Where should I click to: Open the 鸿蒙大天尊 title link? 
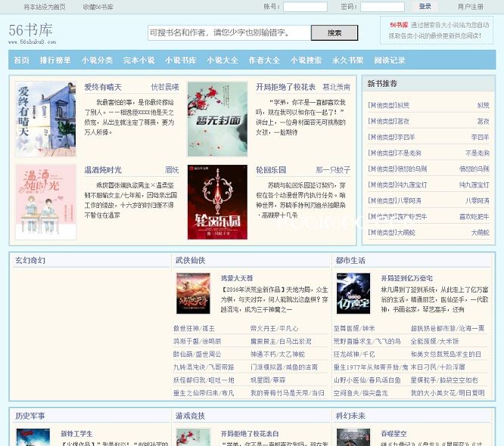(x=237, y=278)
